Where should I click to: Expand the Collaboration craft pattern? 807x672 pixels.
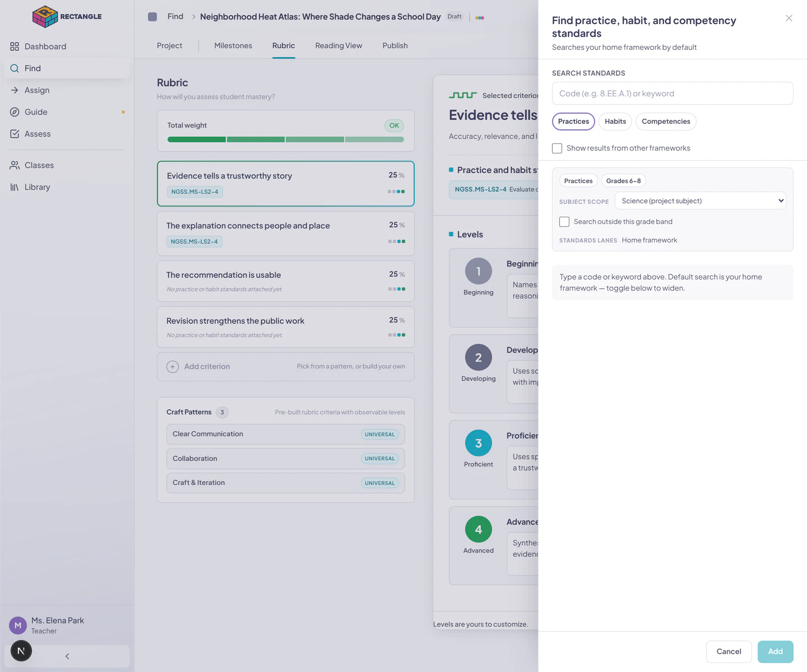[x=286, y=459]
